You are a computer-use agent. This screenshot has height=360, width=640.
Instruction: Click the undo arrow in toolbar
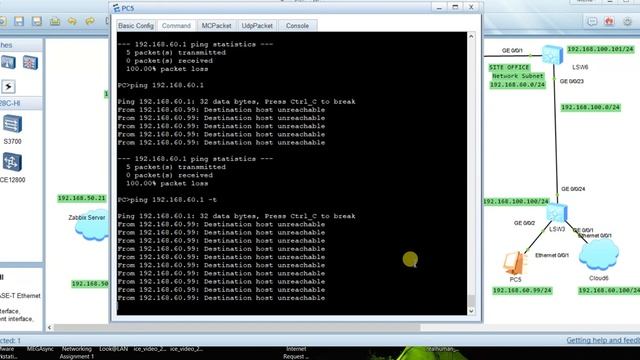coord(72,21)
